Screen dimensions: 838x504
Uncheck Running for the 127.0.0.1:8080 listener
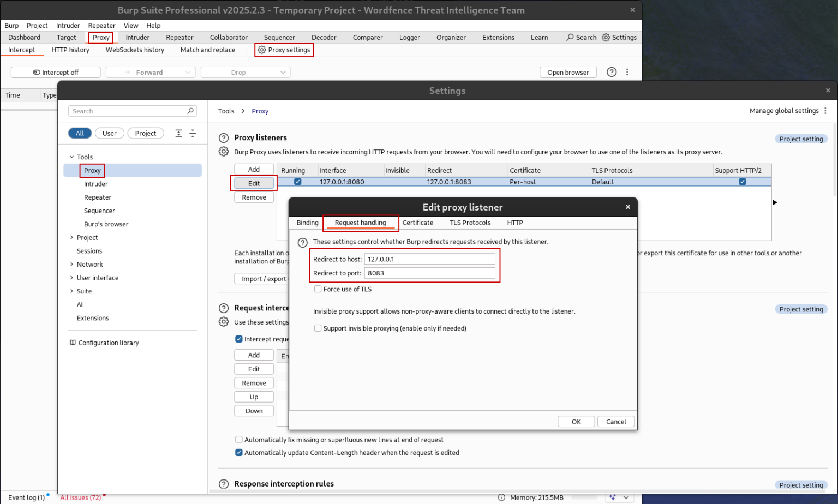point(297,182)
